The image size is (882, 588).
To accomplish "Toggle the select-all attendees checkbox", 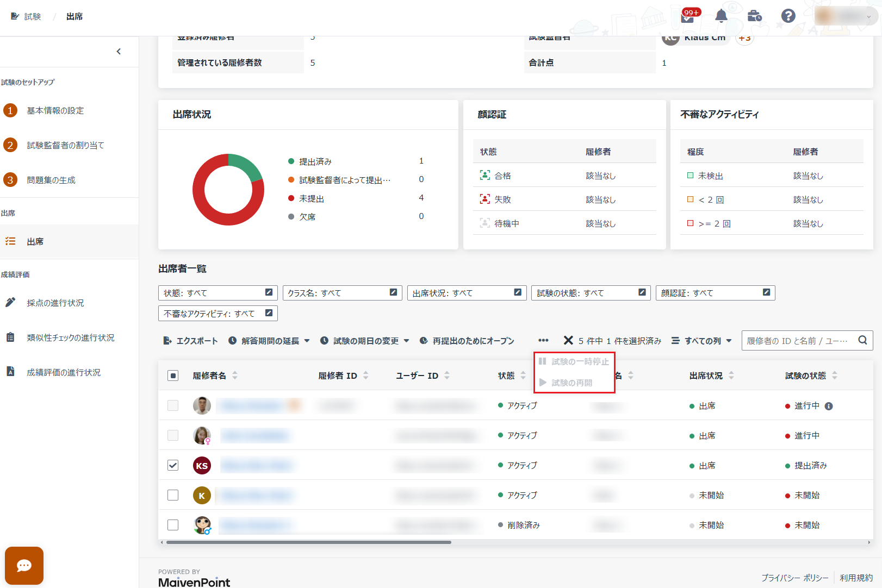I will point(173,375).
